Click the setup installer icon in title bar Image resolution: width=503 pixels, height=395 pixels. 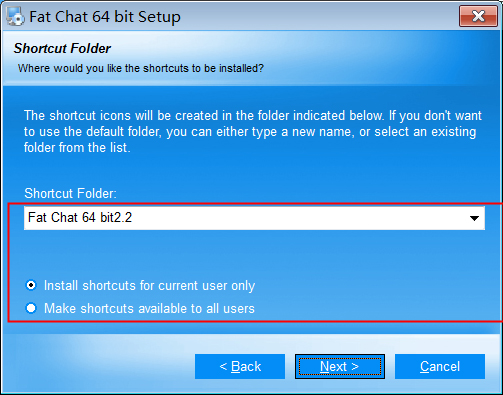tap(15, 16)
